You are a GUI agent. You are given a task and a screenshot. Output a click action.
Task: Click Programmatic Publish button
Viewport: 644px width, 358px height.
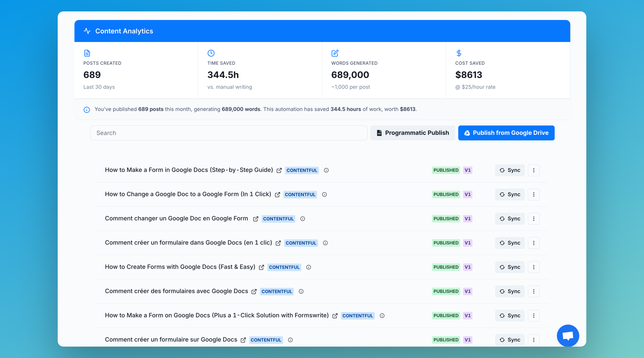[x=412, y=133]
